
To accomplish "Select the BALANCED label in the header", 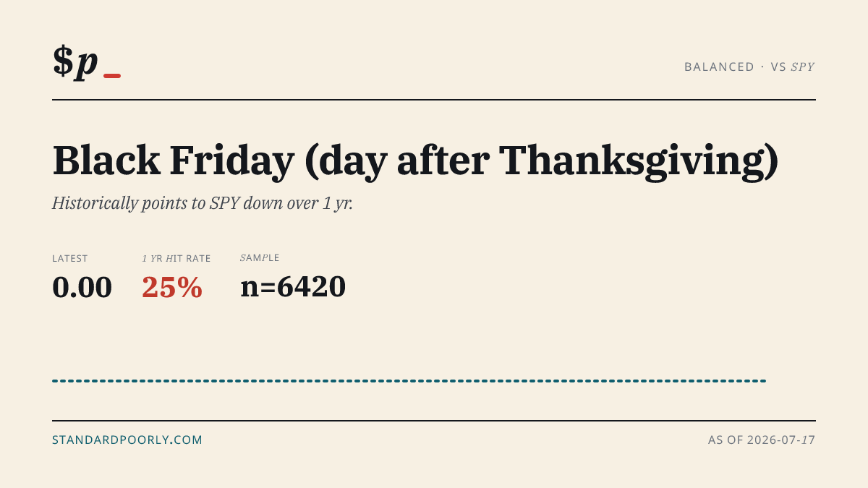I will (x=719, y=67).
